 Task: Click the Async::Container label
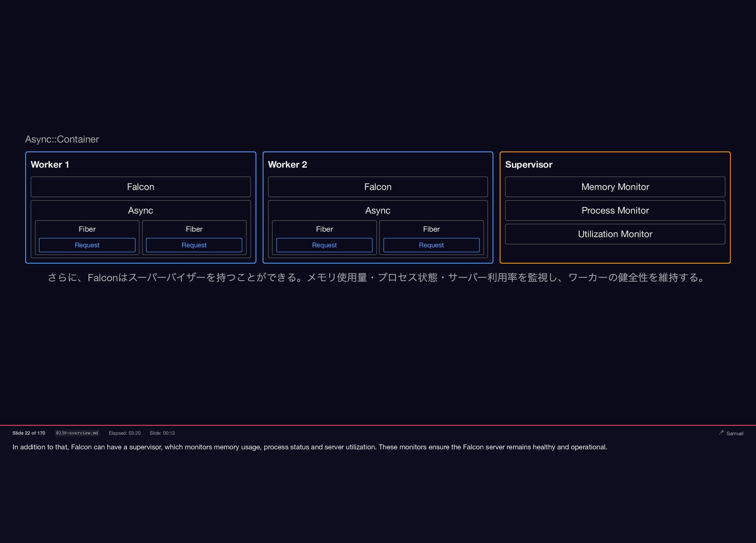pos(62,139)
